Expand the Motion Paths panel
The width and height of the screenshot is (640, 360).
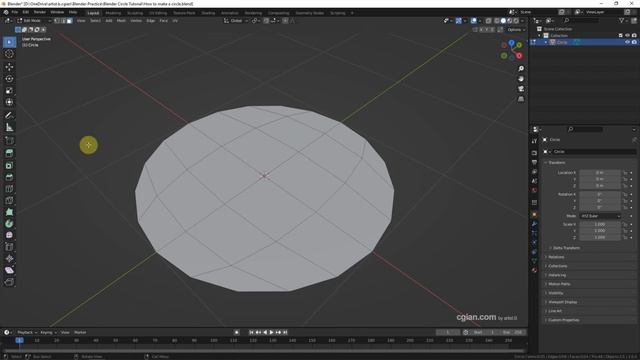[x=559, y=284]
